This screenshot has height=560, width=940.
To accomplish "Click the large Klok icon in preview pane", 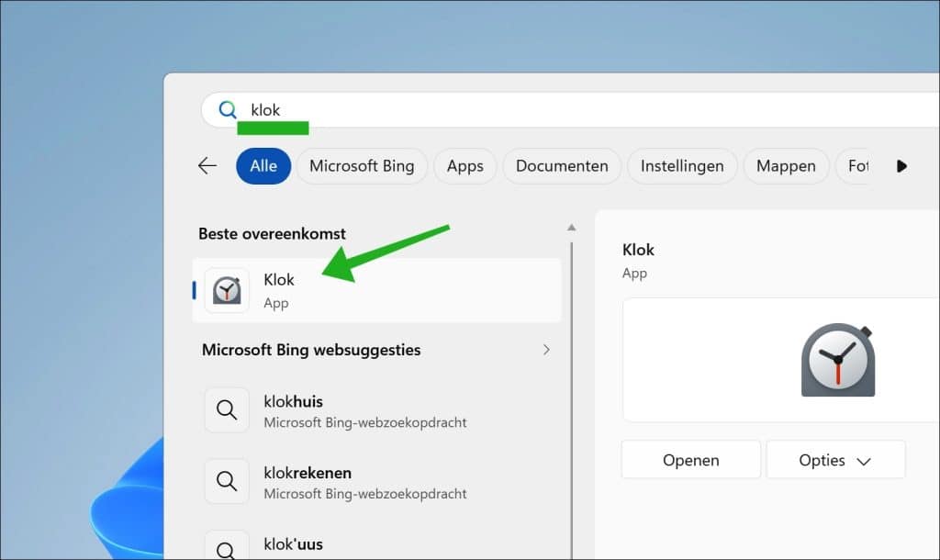I will pos(838,360).
